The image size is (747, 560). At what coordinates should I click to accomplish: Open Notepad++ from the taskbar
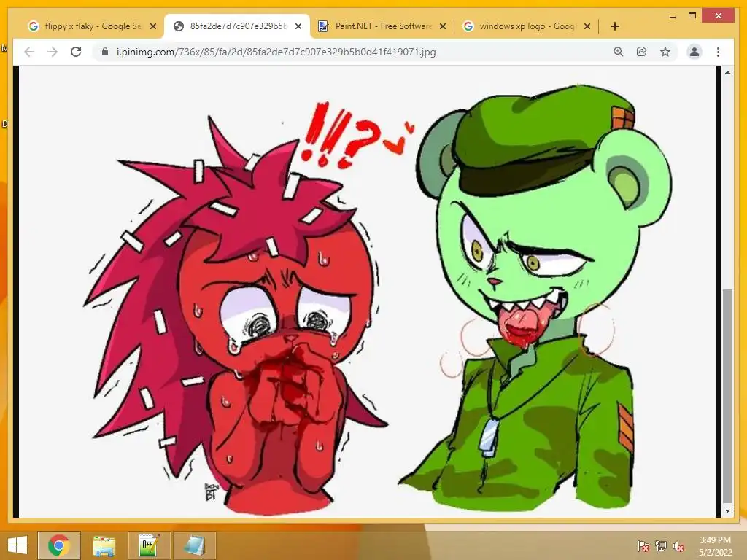click(150, 545)
